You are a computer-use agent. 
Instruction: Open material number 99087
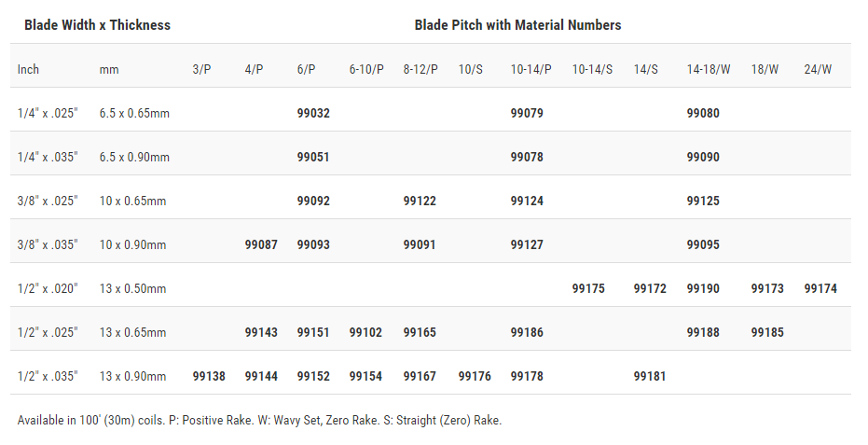(261, 244)
